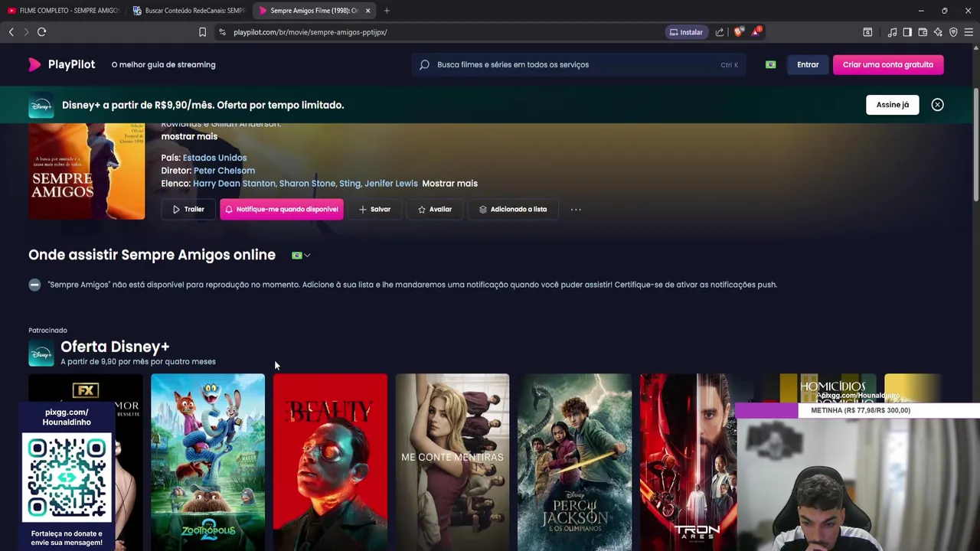Open the Sempre Amigos movie poster
The width and height of the screenshot is (980, 551).
point(87,171)
